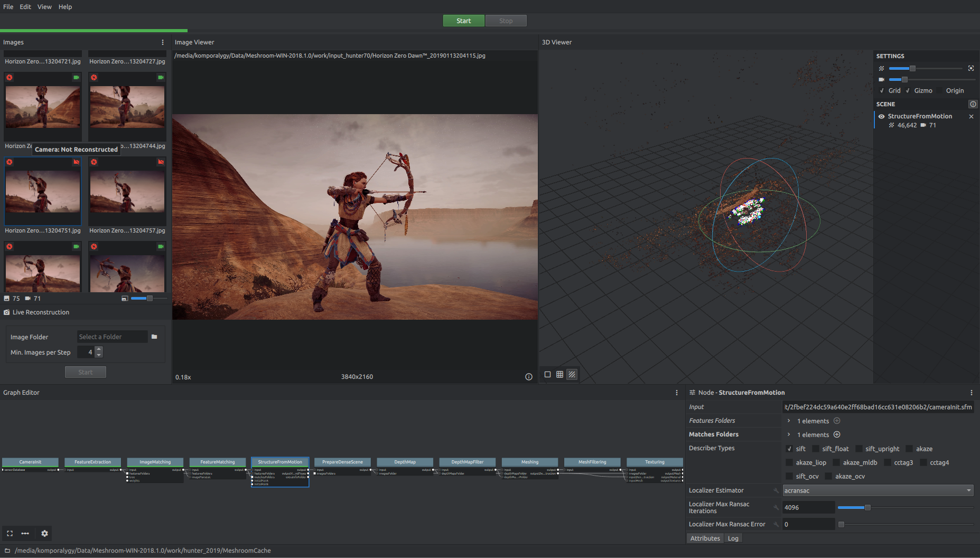Click the red not-reconstructed camera icon on image 13204757
Image resolution: width=980 pixels, height=558 pixels.
tap(161, 162)
